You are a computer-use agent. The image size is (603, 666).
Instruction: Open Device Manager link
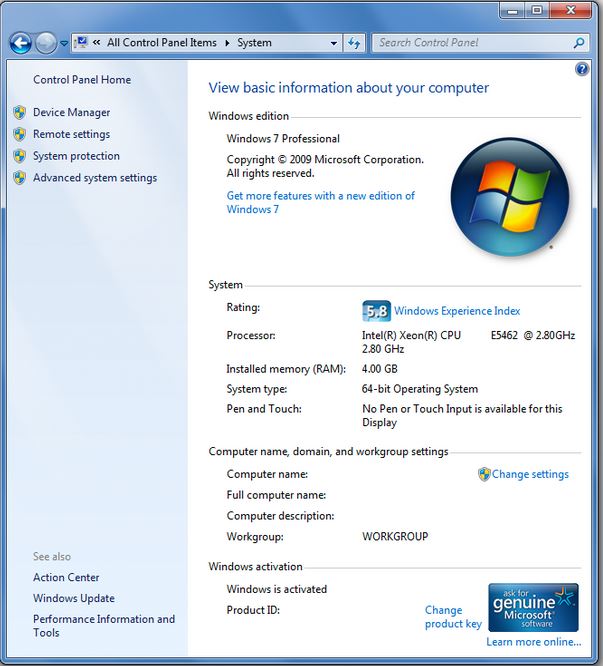[x=71, y=112]
